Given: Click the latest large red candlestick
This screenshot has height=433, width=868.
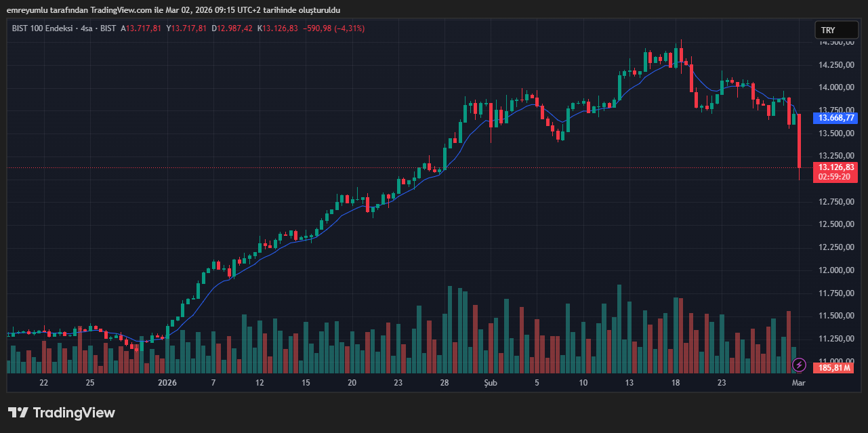Looking at the screenshot, I should tap(800, 140).
